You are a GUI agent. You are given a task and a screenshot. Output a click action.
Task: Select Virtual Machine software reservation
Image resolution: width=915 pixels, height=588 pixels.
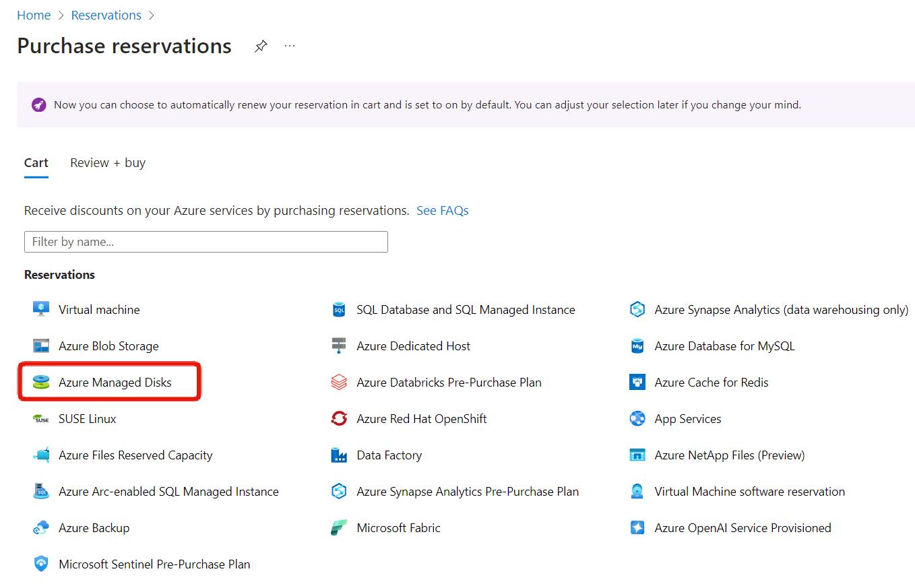tap(750, 492)
